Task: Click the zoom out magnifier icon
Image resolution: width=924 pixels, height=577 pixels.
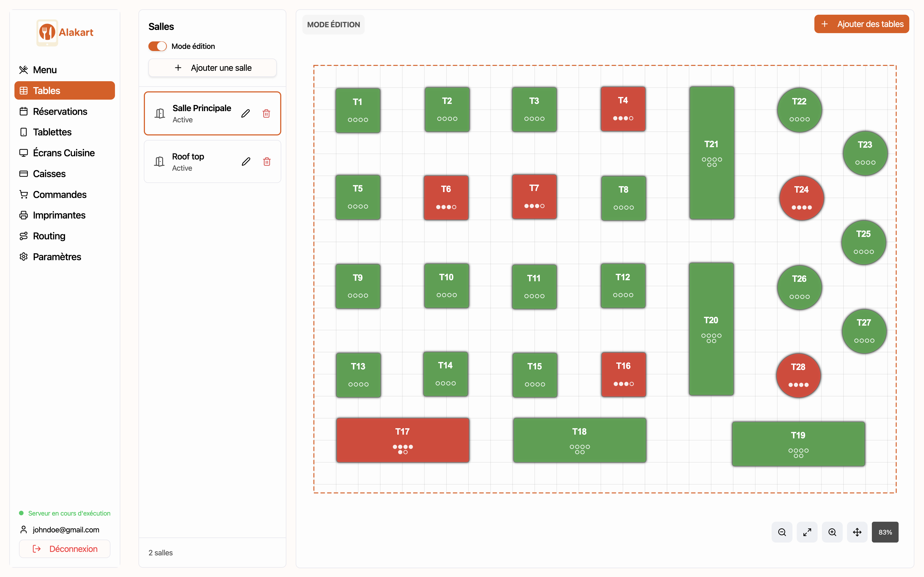Action: click(x=781, y=532)
